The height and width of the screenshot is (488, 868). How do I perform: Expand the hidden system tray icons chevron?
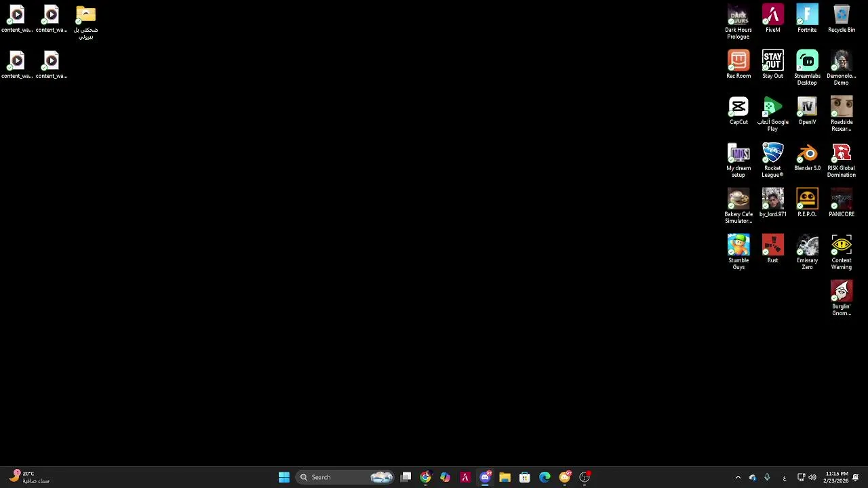[x=738, y=477]
